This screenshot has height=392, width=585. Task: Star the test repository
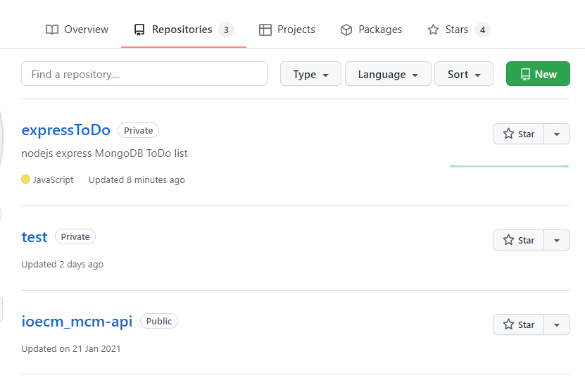pyautogui.click(x=519, y=240)
